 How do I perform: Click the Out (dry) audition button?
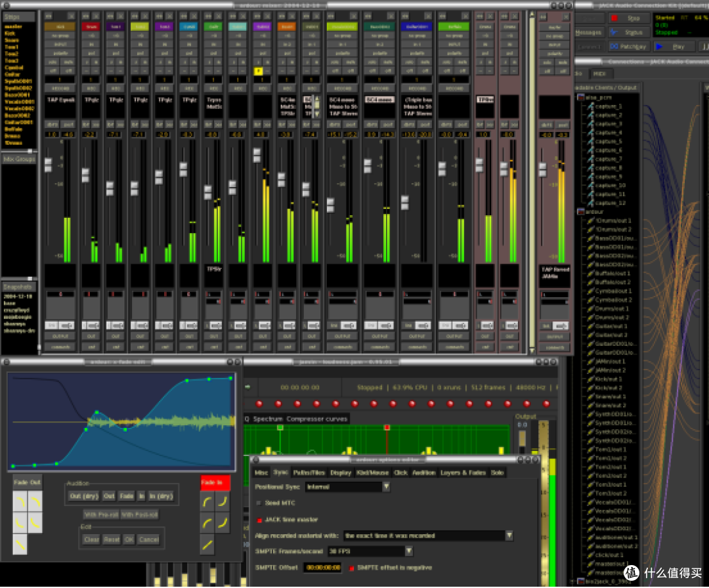click(x=84, y=496)
